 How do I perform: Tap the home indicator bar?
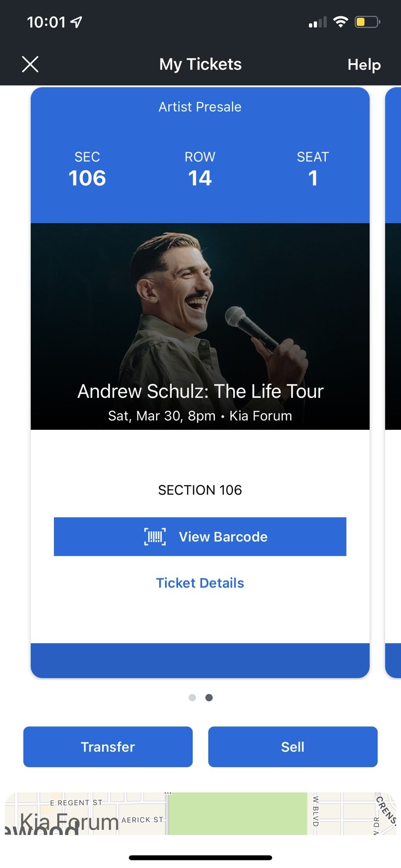click(200, 858)
